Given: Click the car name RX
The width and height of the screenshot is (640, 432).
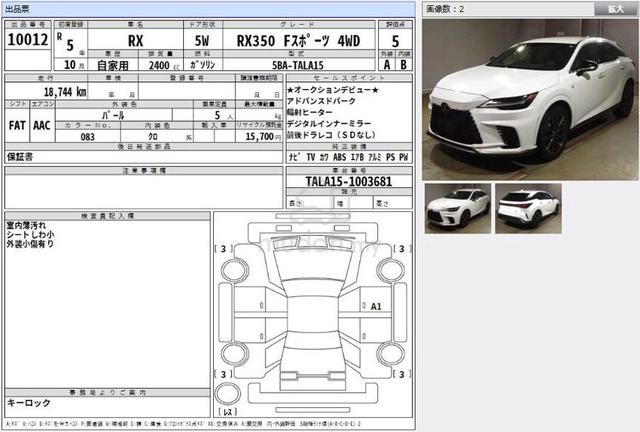Looking at the screenshot, I should click(x=136, y=41).
